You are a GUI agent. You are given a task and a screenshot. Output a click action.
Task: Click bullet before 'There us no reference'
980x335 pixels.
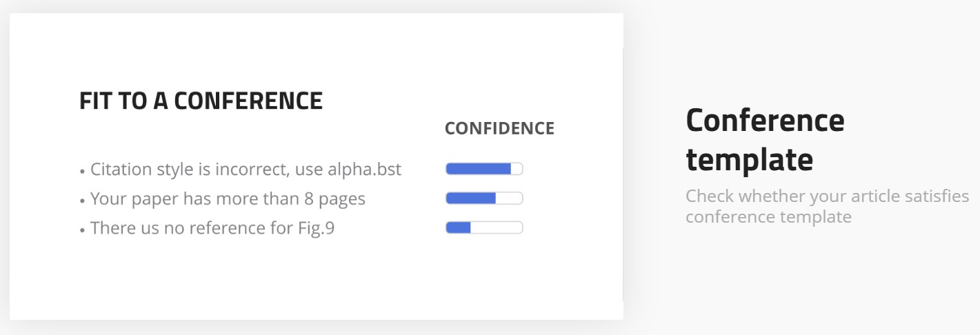82,230
